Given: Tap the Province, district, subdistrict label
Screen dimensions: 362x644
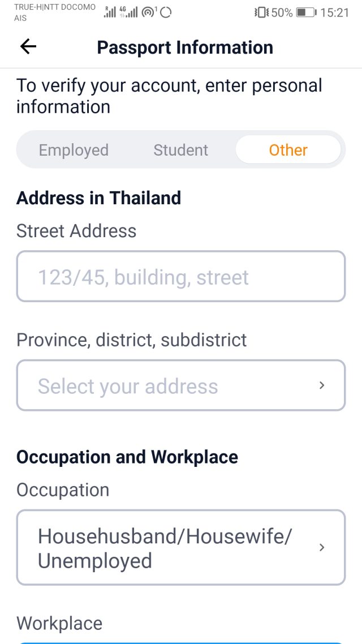Looking at the screenshot, I should (x=132, y=340).
